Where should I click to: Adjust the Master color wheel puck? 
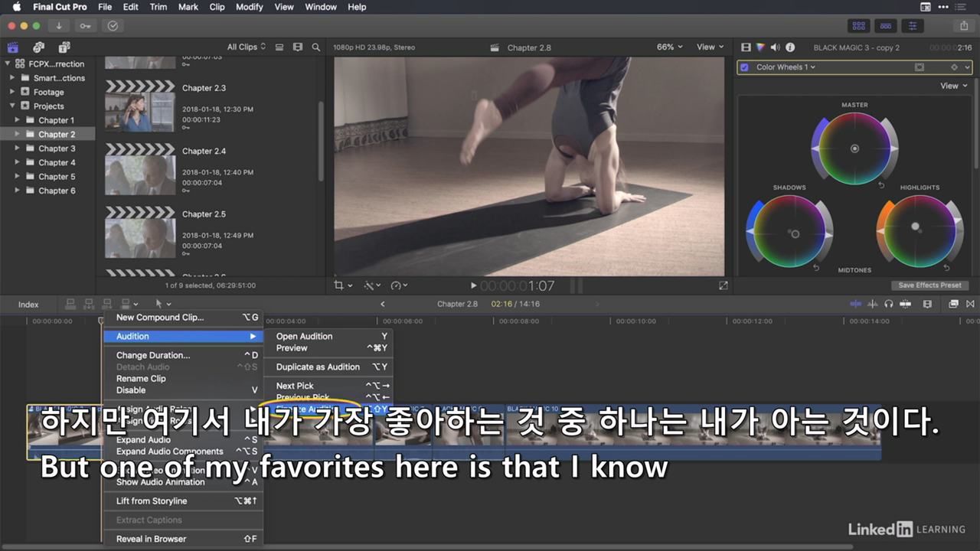pyautogui.click(x=854, y=148)
